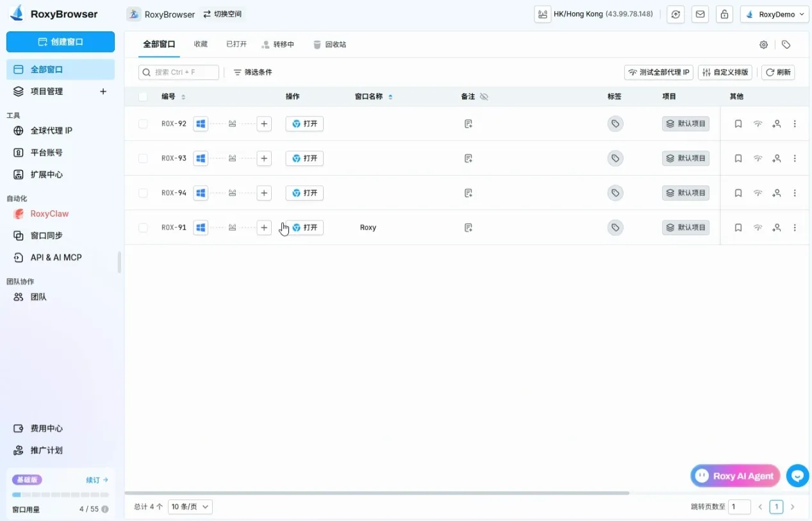Open the 筛选条件 filter options
The width and height of the screenshot is (812, 521).
tap(253, 72)
